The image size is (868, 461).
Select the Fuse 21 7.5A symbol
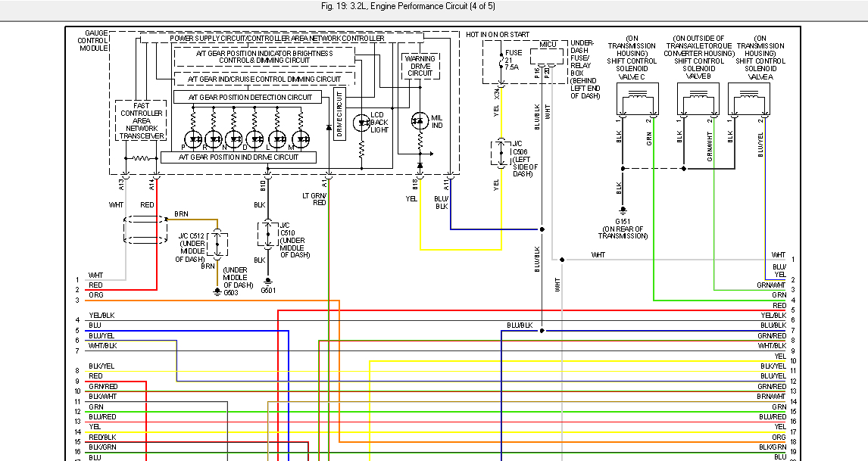(501, 62)
